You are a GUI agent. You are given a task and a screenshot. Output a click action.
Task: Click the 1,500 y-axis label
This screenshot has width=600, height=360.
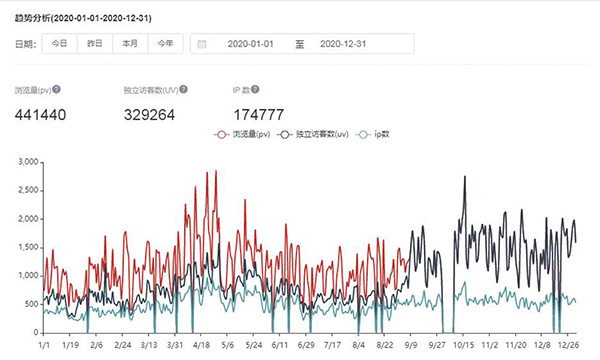pyautogui.click(x=28, y=248)
